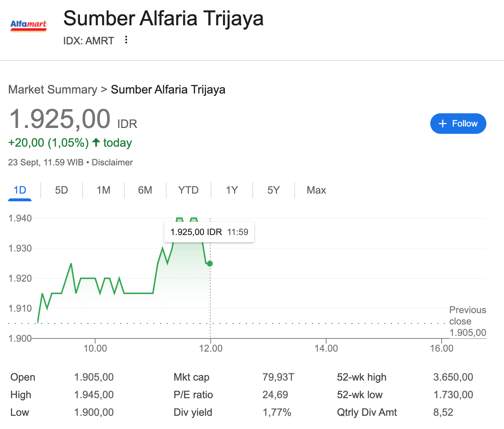Open the three-dot options menu beside IDX: AMRT

126,40
